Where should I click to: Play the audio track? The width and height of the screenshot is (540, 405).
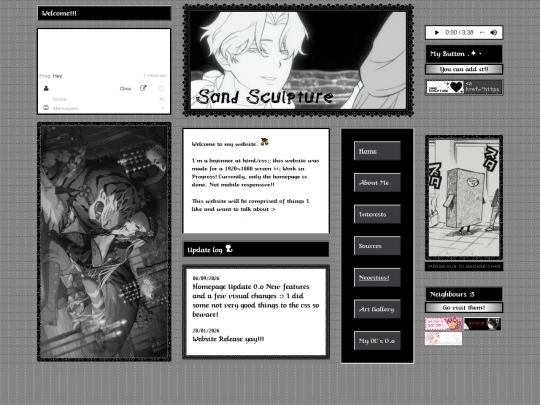tap(437, 32)
